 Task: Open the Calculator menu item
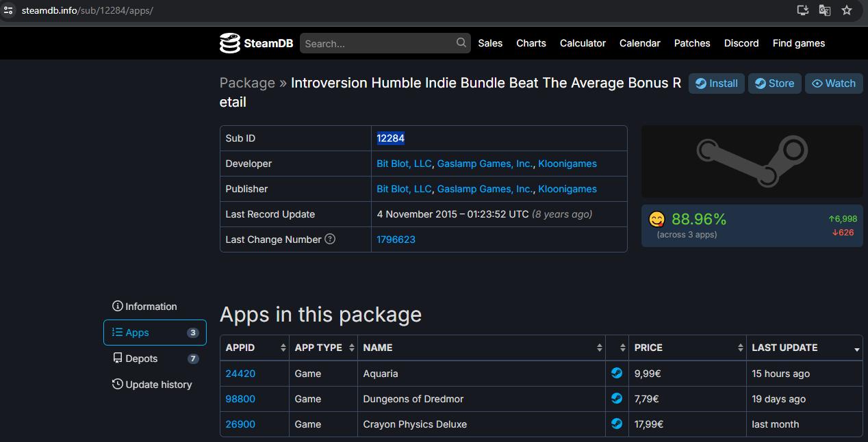coord(583,43)
